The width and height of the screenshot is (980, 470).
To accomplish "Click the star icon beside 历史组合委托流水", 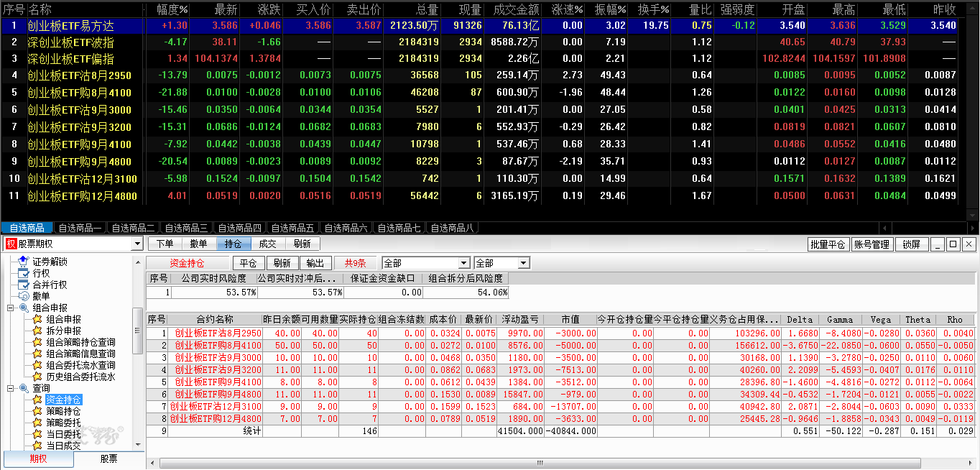I will [37, 377].
